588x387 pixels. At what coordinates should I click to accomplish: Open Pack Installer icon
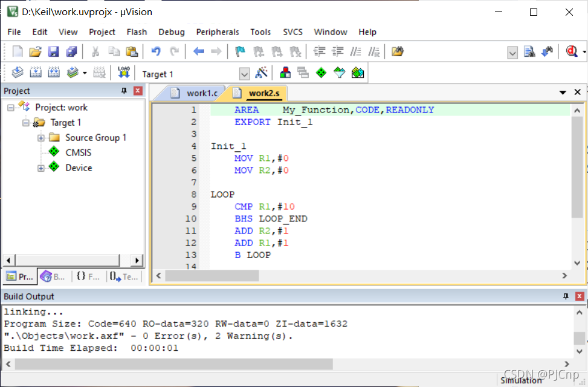click(358, 73)
